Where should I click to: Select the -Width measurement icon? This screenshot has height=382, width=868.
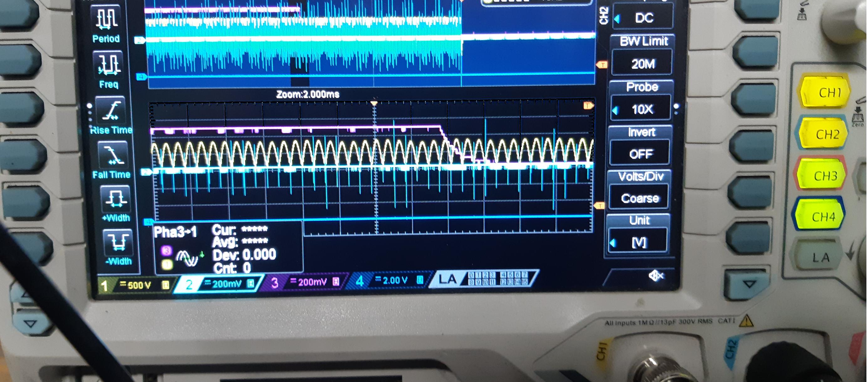(118, 242)
